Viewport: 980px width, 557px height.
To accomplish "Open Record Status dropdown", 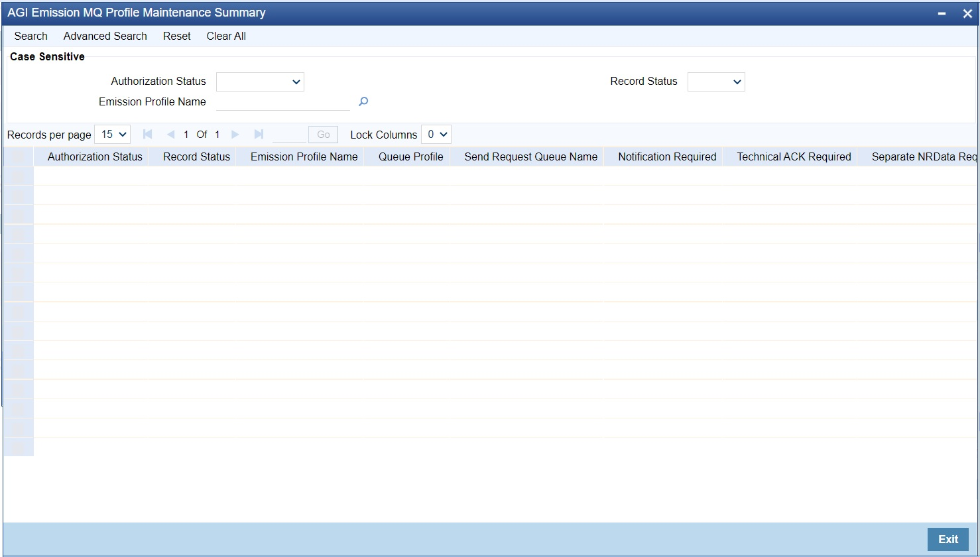I will point(716,82).
